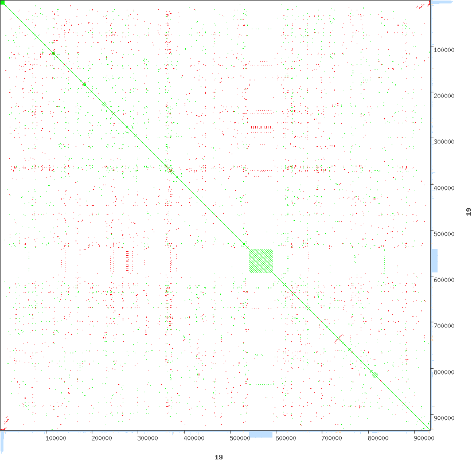Click the blue bar at top-right above plot
The height and width of the screenshot is (476, 476).
(x=440, y=2)
